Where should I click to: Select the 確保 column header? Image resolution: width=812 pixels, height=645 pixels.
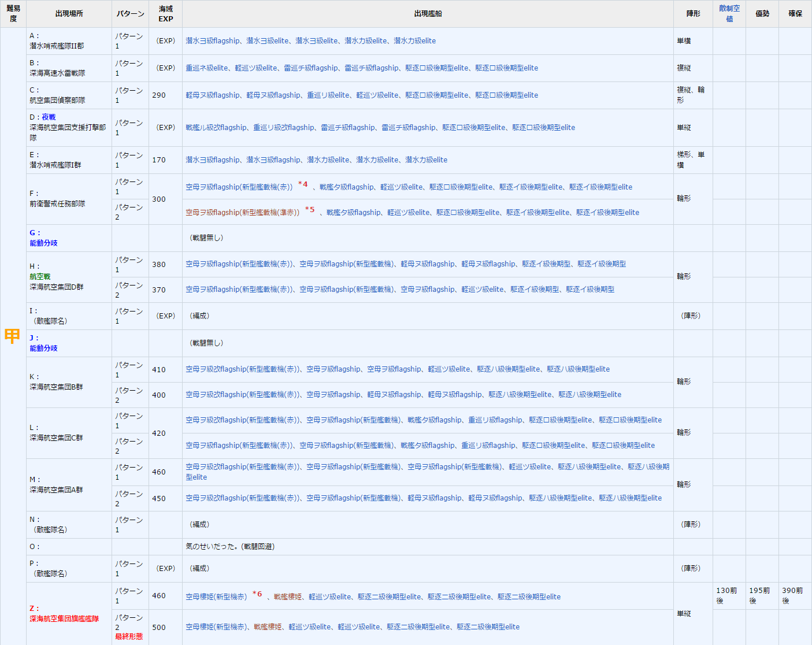[795, 14]
